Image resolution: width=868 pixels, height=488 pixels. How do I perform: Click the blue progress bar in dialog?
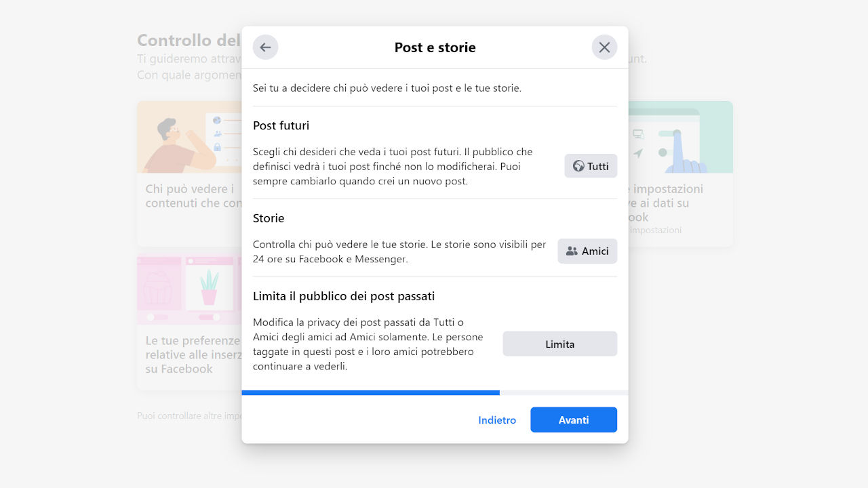[371, 392]
